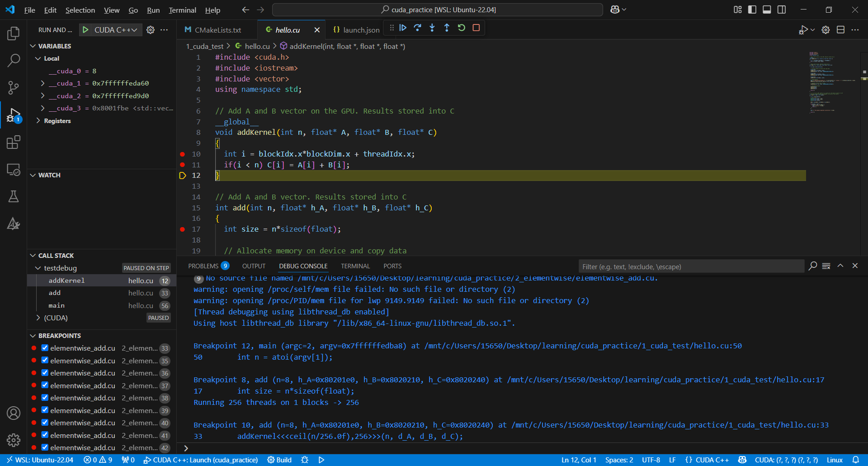Open the Source Control view
This screenshot has width=868, height=466.
[14, 87]
